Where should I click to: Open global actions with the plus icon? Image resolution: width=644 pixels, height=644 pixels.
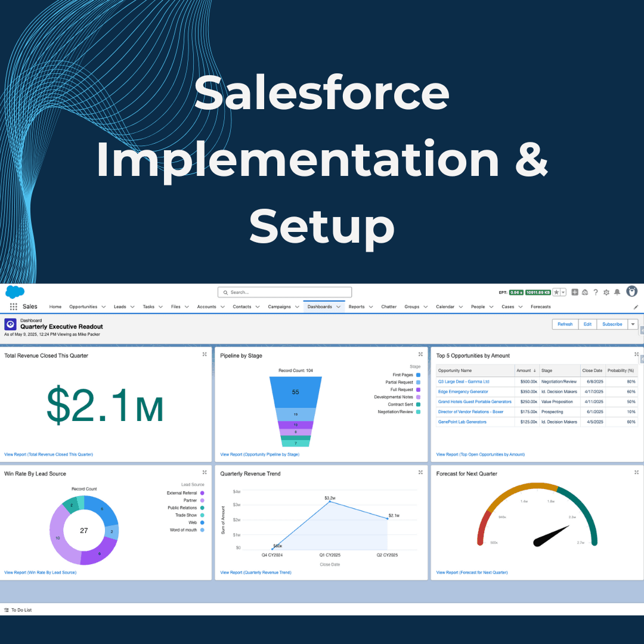pyautogui.click(x=575, y=292)
